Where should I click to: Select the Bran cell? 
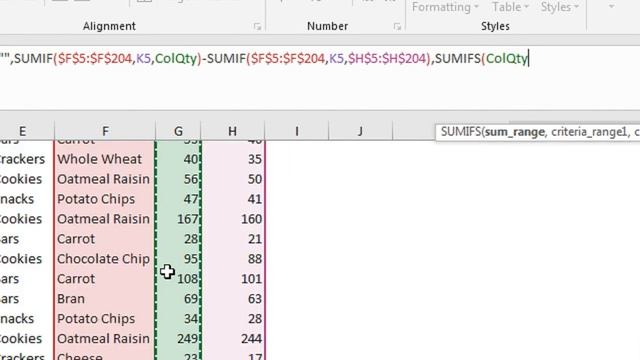click(104, 299)
